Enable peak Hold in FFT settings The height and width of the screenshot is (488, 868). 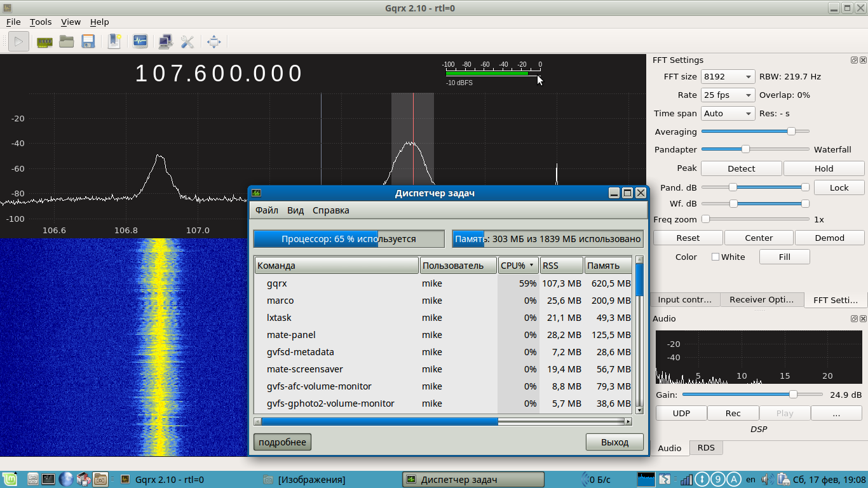824,168
